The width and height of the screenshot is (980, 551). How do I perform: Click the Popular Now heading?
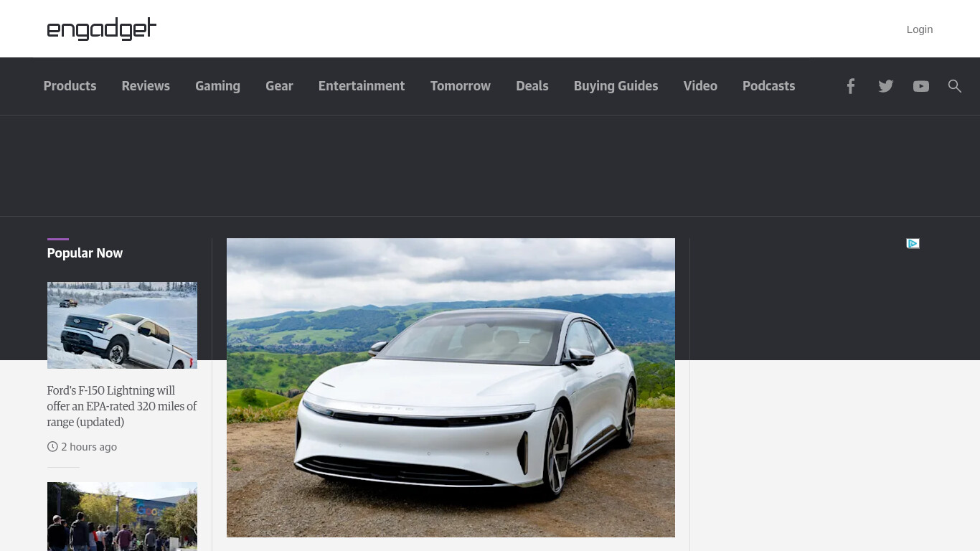pos(85,253)
